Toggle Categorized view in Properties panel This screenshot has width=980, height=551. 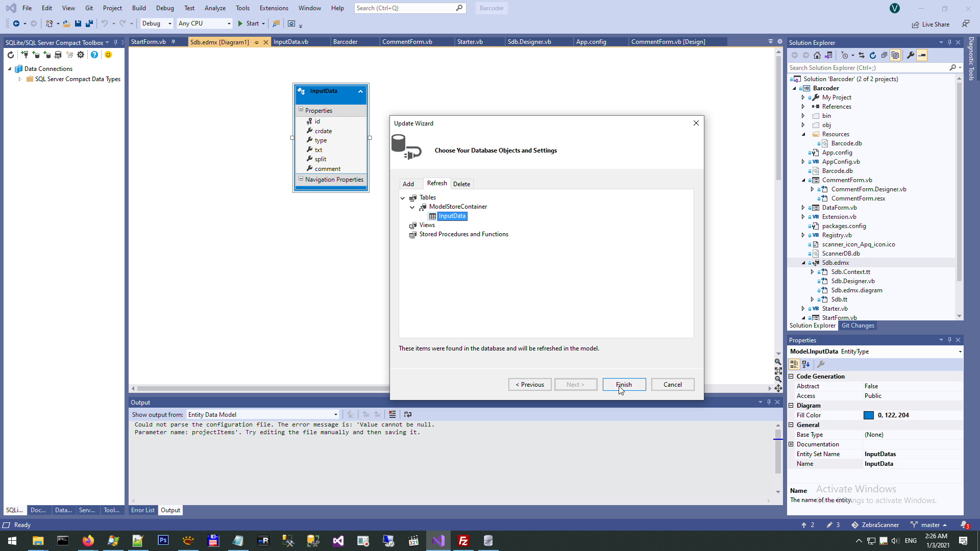794,364
